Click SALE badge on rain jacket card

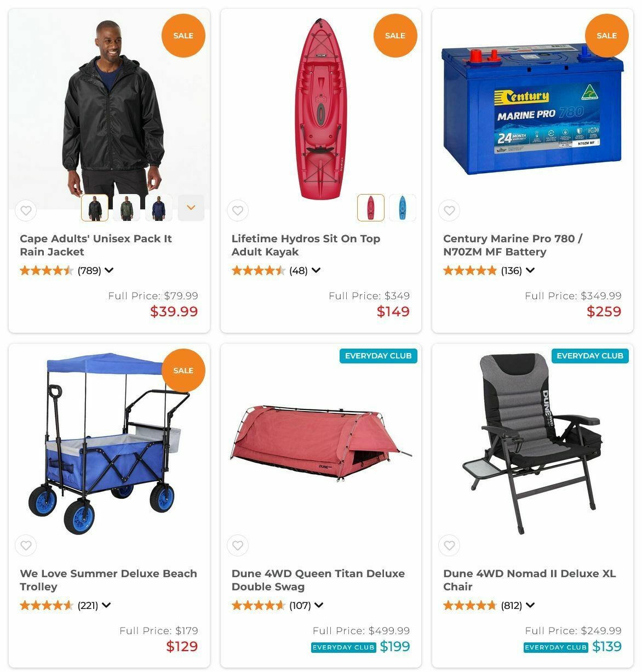(x=184, y=36)
